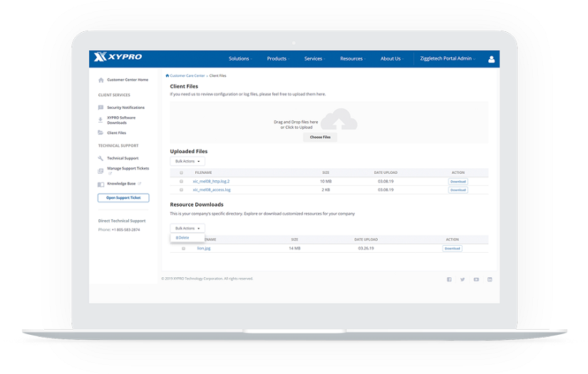Open Security Notifications in sidebar
Viewport: 588px width, 374px height.
pos(125,108)
